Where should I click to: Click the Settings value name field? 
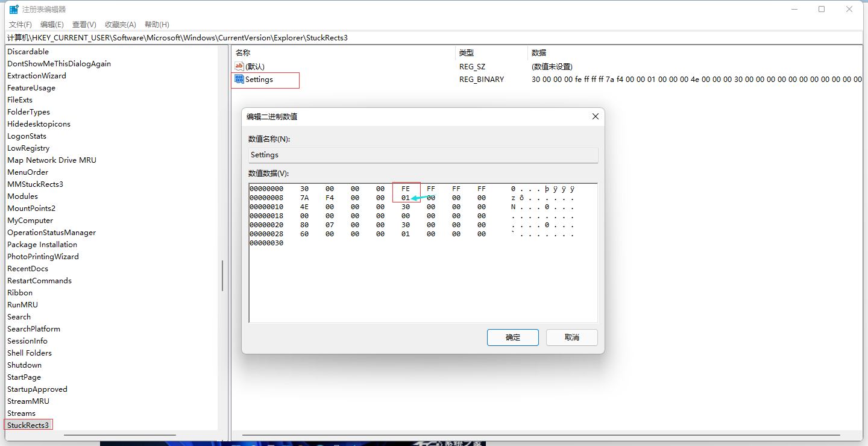422,155
